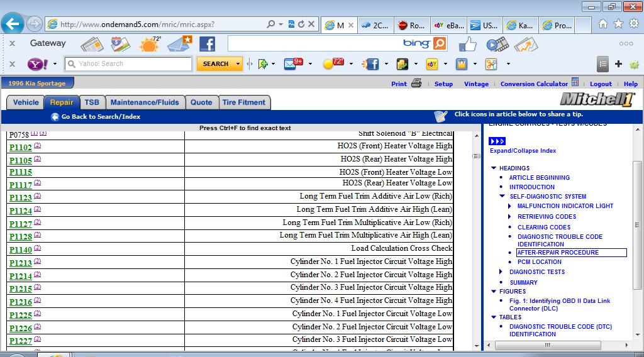This screenshot has width=644, height=357.
Task: Expand the MALFUNCTION INDICATOR LIGHT triangle
Action: (x=510, y=206)
